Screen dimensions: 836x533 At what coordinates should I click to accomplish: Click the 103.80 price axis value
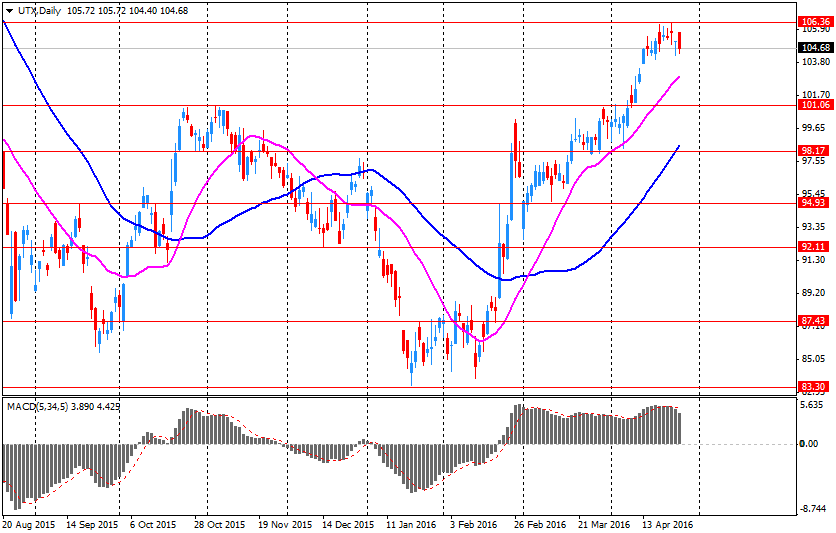[816, 62]
